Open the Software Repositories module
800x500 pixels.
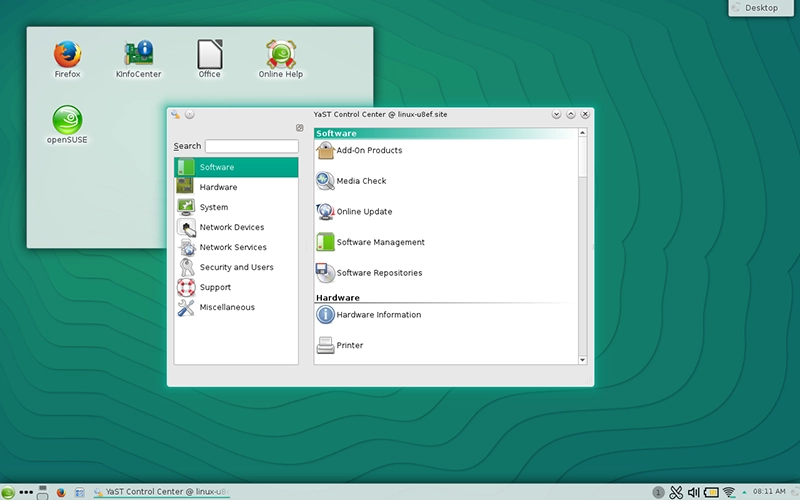coord(369,273)
